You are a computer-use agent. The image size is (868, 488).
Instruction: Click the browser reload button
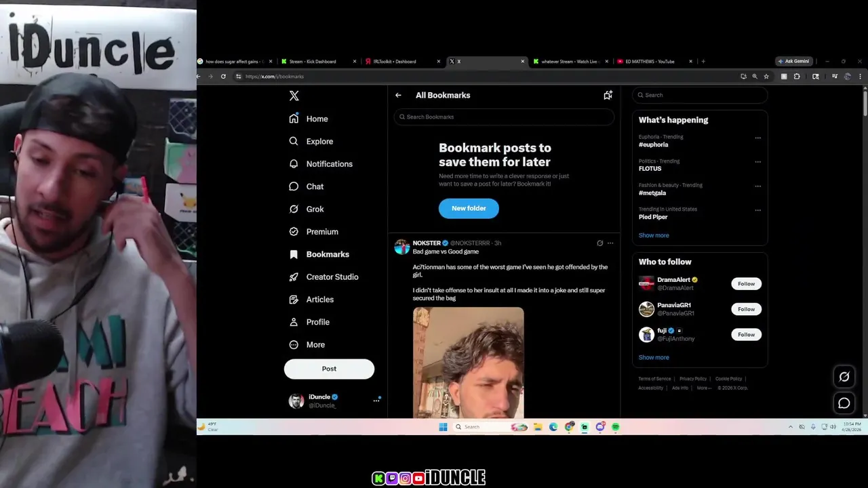point(223,77)
